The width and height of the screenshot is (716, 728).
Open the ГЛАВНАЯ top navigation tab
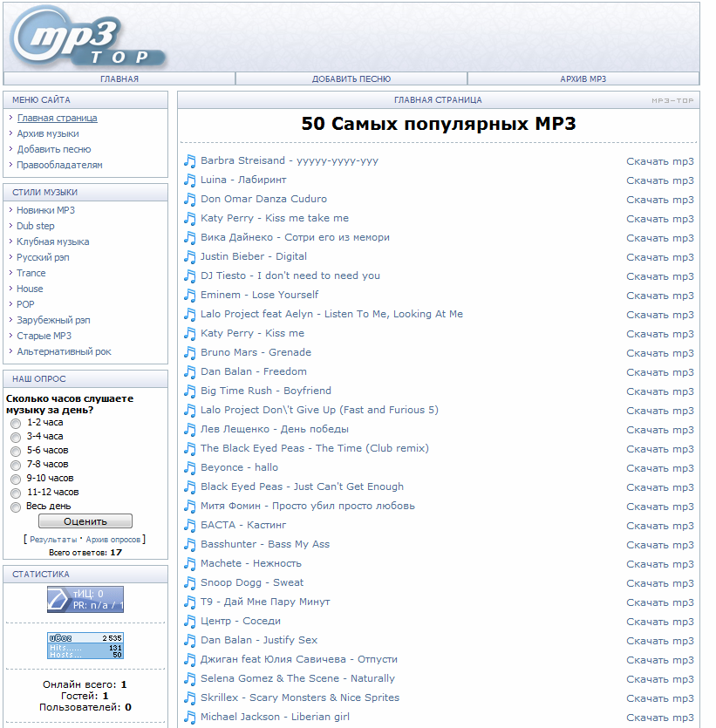point(119,79)
